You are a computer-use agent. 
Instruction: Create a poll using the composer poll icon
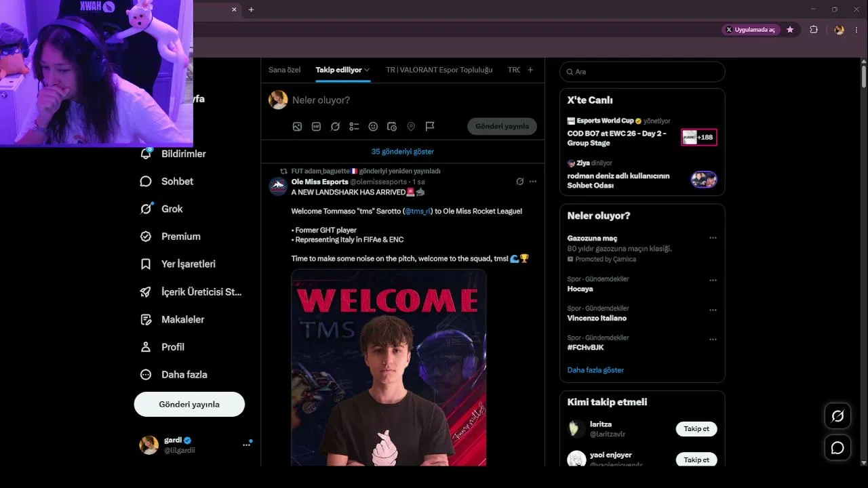point(354,127)
